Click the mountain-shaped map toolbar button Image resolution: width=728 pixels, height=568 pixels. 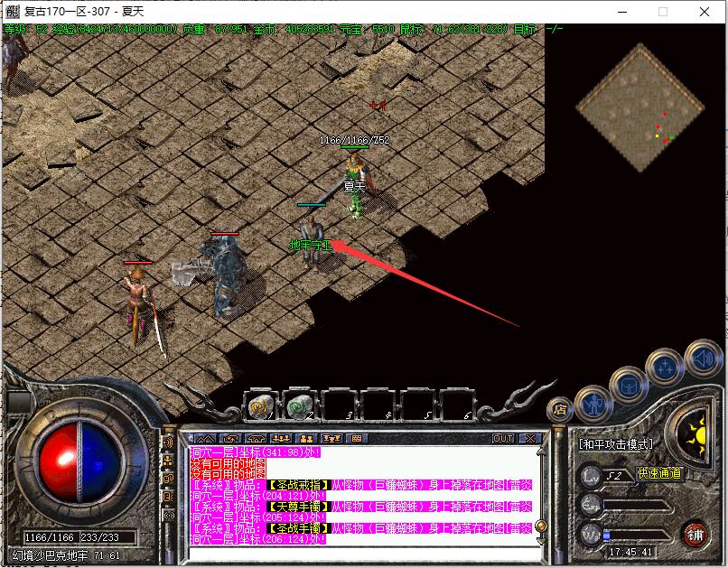tap(205, 439)
